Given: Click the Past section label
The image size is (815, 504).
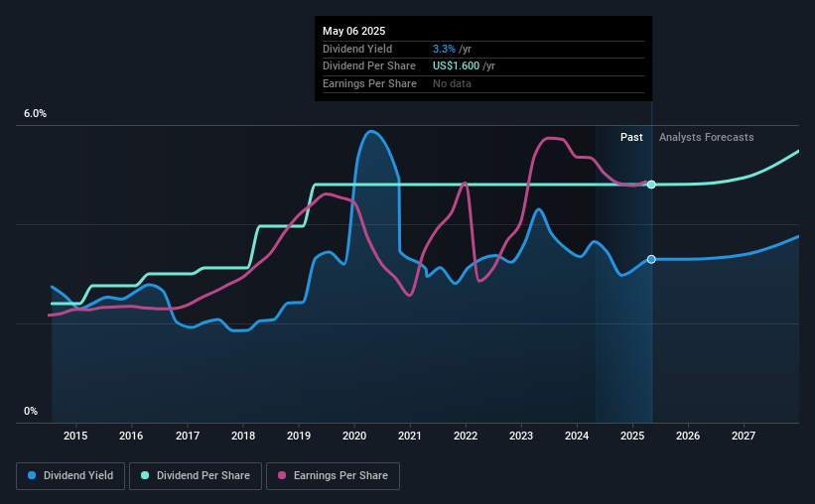Looking at the screenshot, I should (631, 137).
